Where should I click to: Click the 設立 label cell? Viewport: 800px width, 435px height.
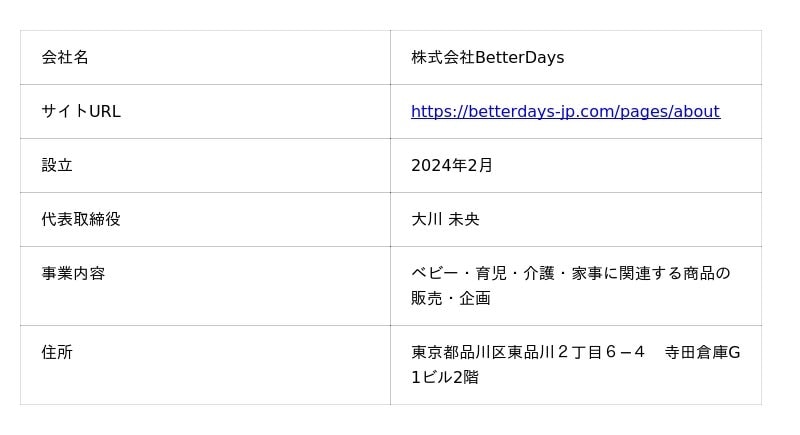click(57, 166)
